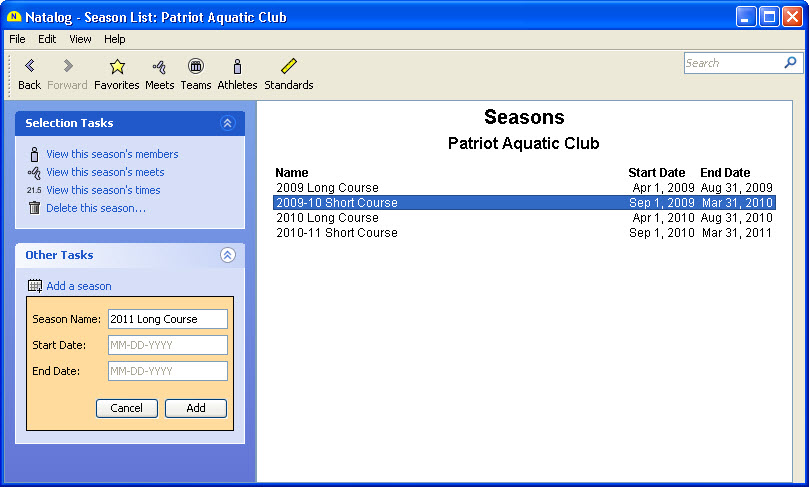
Task: Open the Athletes toolbar icon
Action: [237, 67]
